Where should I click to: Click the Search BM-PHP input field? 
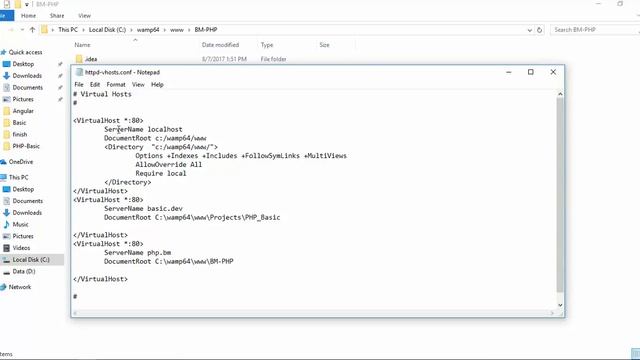(x=595, y=30)
